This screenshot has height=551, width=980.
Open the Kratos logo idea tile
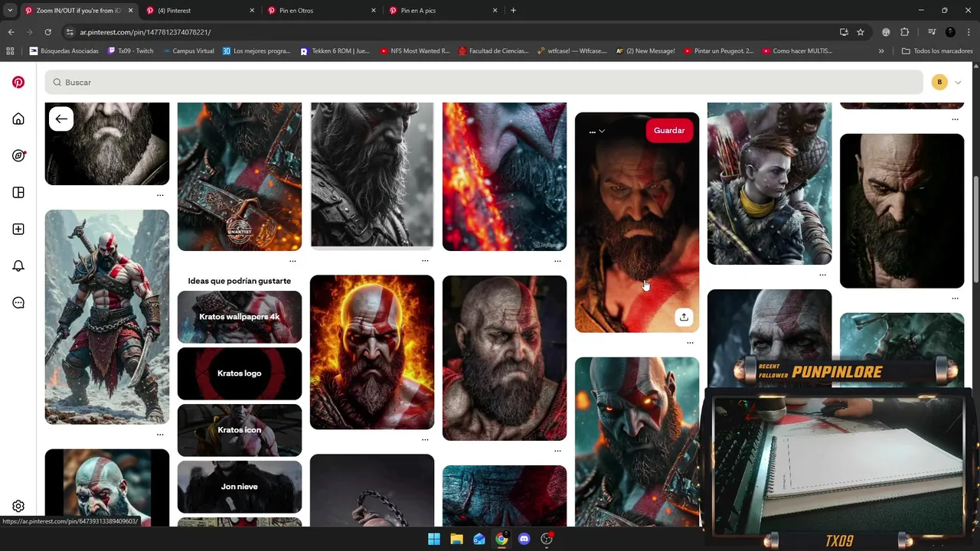(x=240, y=373)
